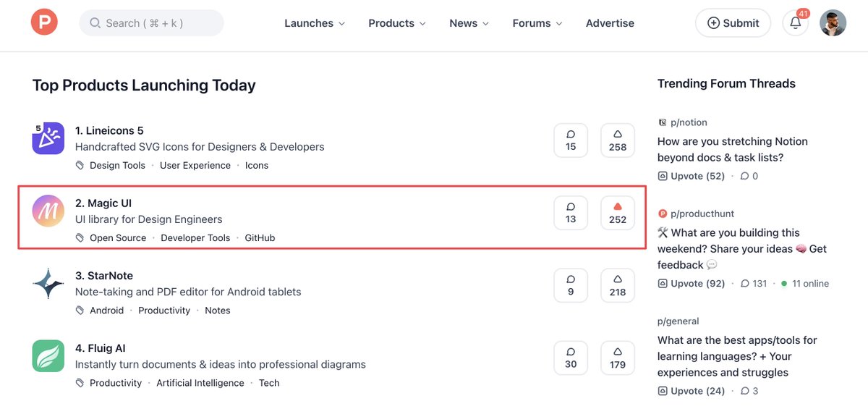Viewport: 868px width, 409px height.
Task: Upvote StarNote
Action: pos(618,285)
